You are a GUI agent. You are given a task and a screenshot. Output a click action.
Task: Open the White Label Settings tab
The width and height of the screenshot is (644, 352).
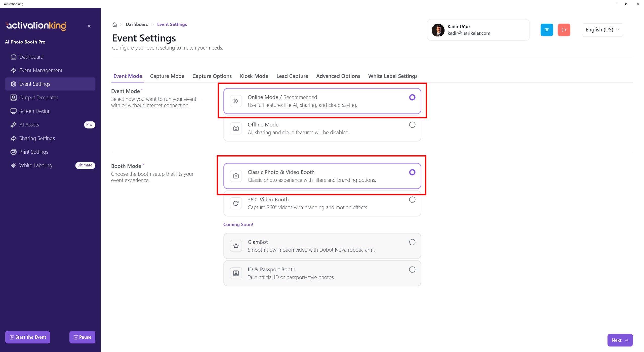(393, 76)
